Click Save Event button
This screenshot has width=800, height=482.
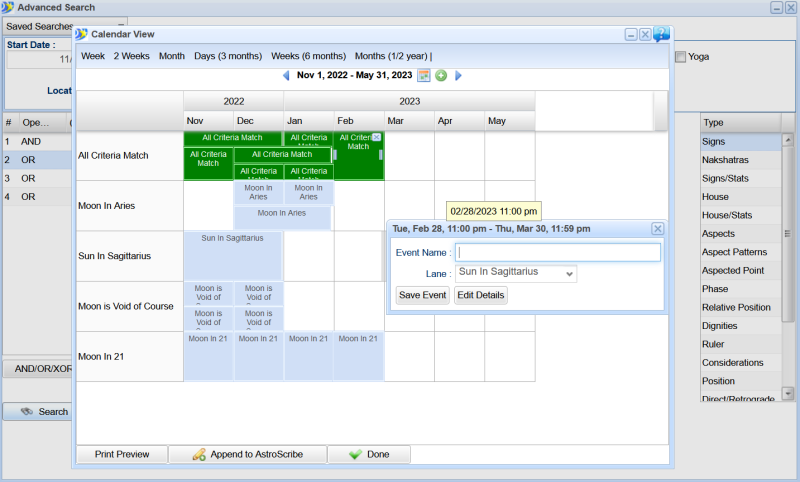422,295
